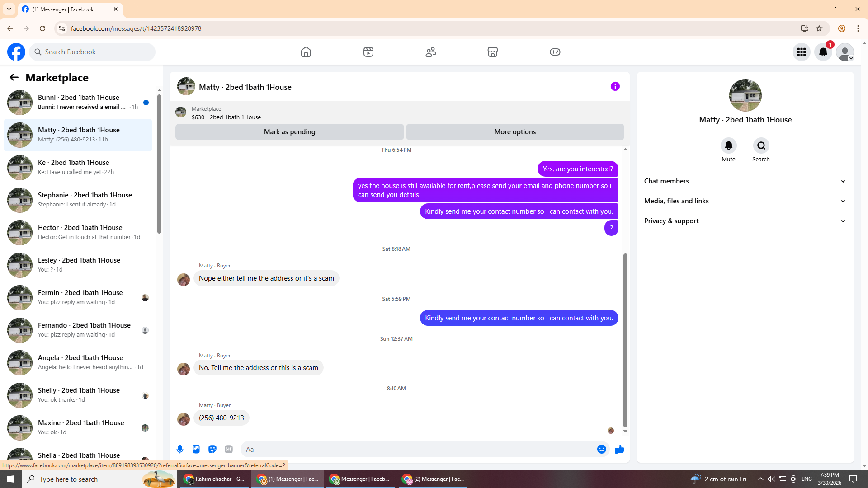Viewport: 868px width, 488px height.
Task: Click the chat messages scrollbar
Action: point(625,339)
